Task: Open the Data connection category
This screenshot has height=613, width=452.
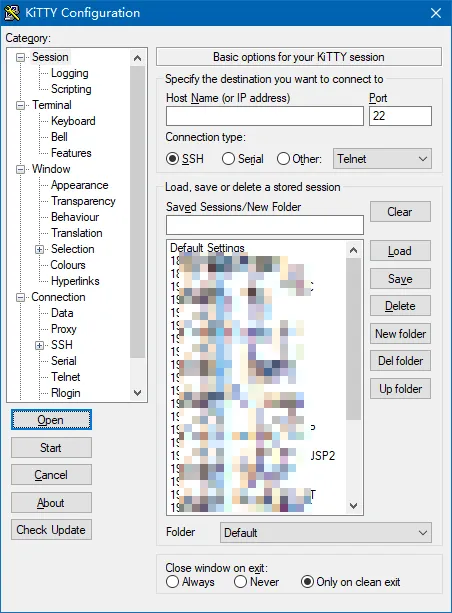Action: 62,313
